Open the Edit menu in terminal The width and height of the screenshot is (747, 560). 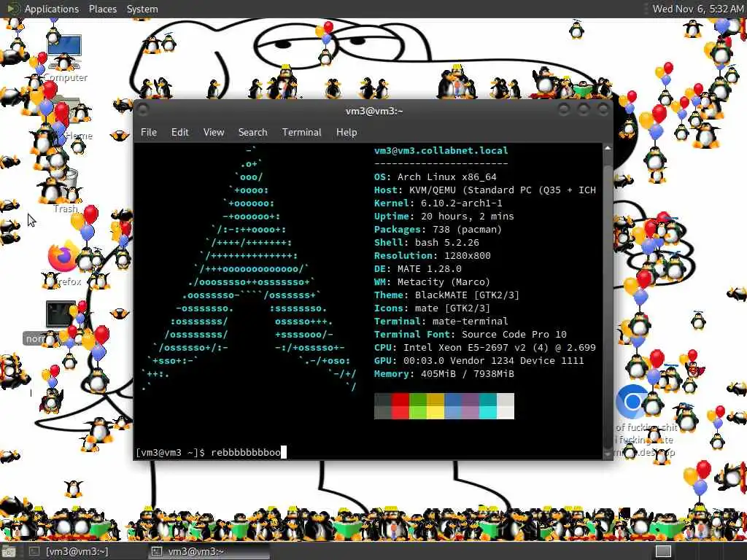pyautogui.click(x=179, y=133)
